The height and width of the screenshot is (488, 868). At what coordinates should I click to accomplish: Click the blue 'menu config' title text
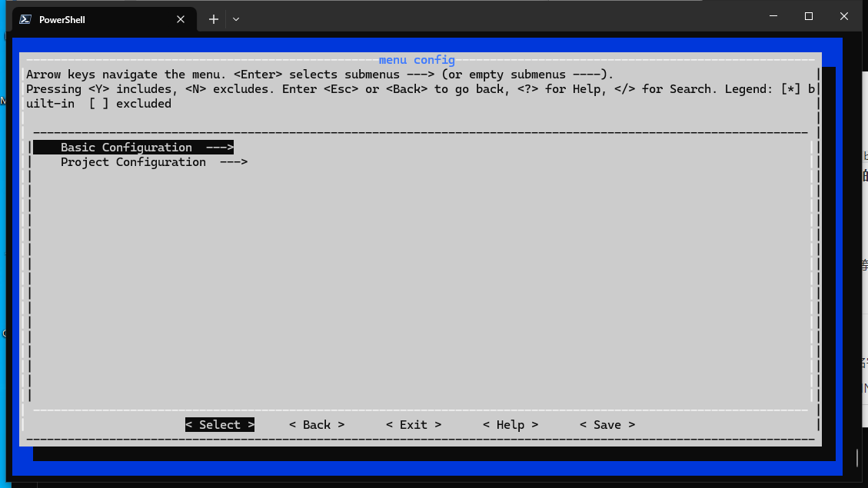point(417,60)
